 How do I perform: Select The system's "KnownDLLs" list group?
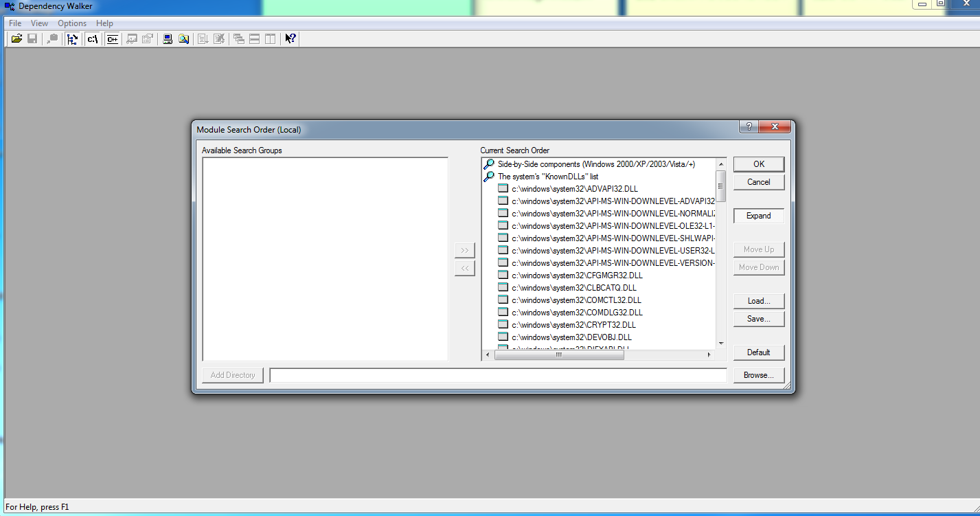click(547, 177)
